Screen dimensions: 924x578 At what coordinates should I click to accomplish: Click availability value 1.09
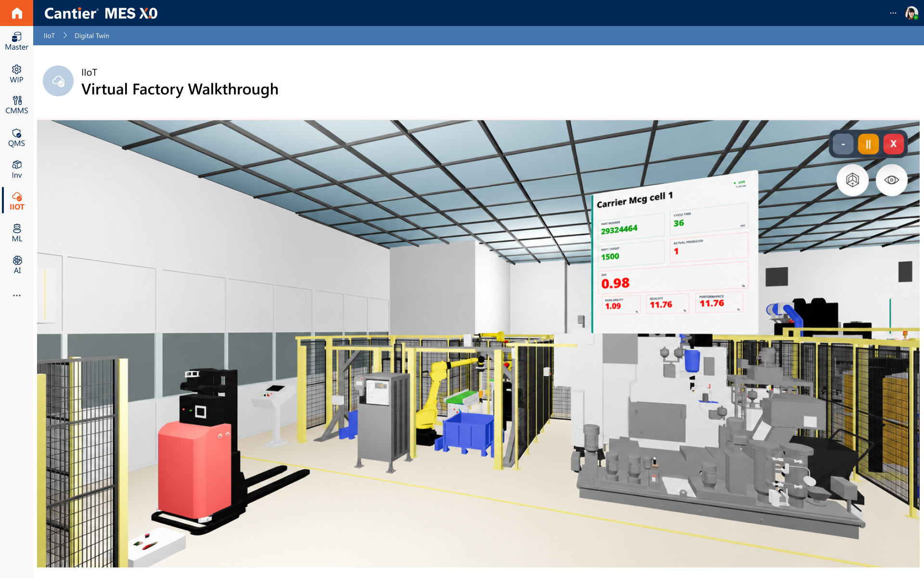tap(613, 306)
